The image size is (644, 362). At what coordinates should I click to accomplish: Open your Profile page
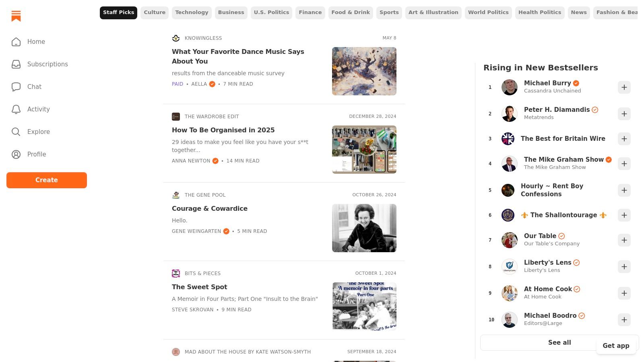37,154
